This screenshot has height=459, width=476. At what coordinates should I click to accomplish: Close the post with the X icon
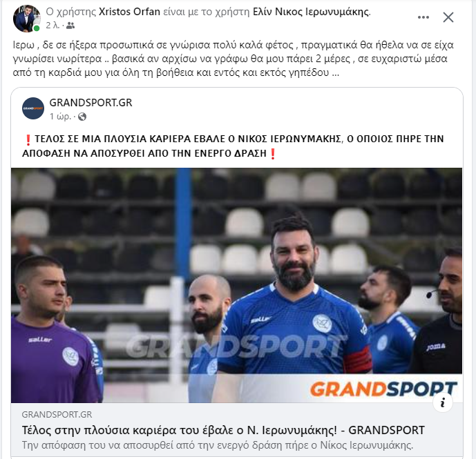[448, 17]
